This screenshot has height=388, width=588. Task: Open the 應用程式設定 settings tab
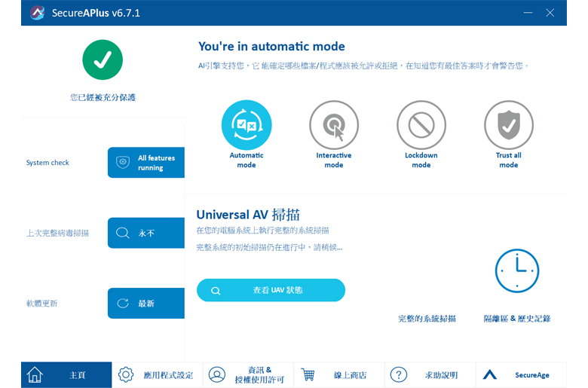pyautogui.click(x=158, y=375)
